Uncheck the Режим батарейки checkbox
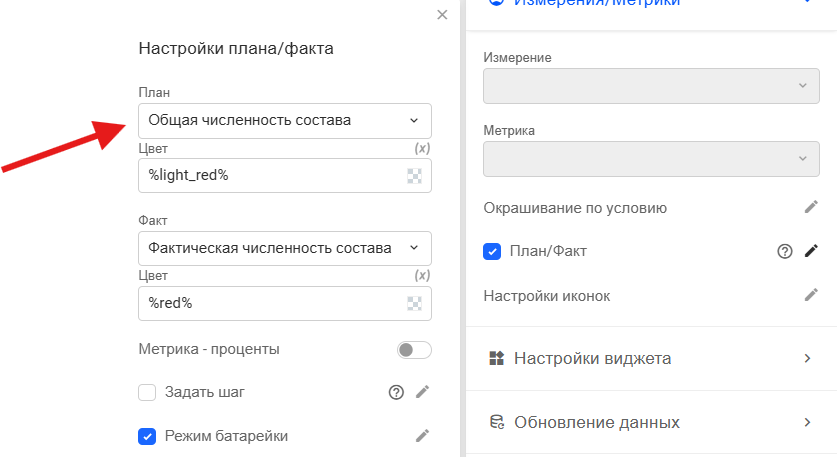 tap(147, 436)
